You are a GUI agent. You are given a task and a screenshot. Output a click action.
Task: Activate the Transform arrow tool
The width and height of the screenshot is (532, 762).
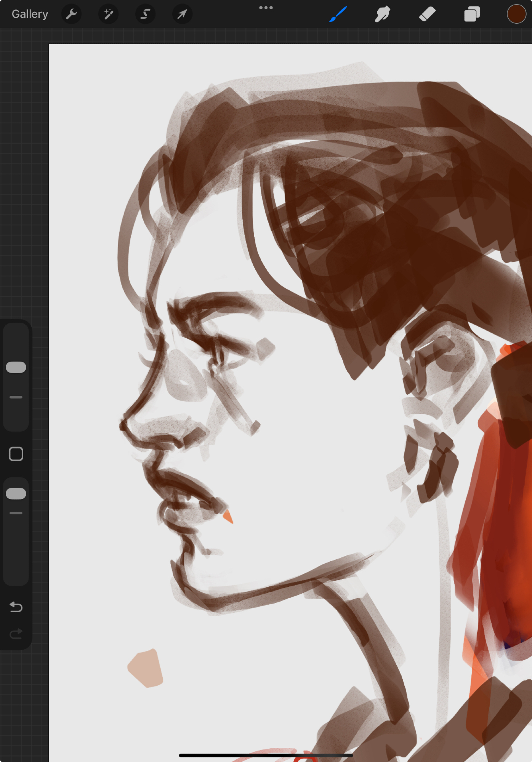182,14
